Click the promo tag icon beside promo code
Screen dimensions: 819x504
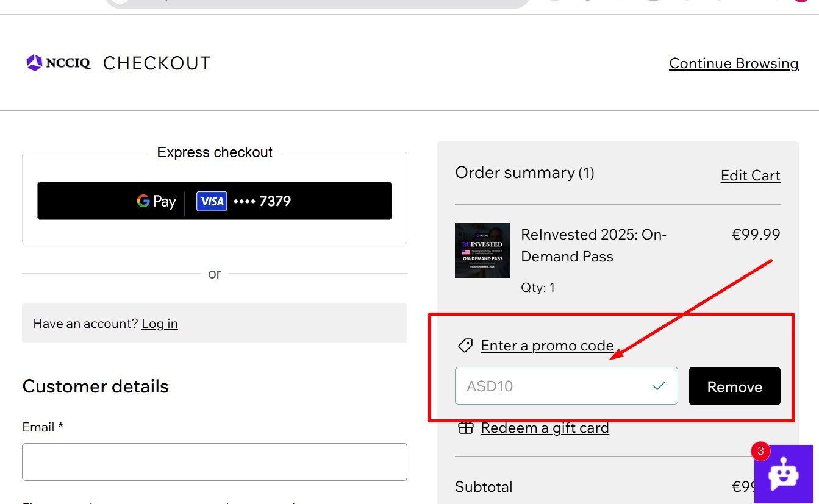pos(465,345)
